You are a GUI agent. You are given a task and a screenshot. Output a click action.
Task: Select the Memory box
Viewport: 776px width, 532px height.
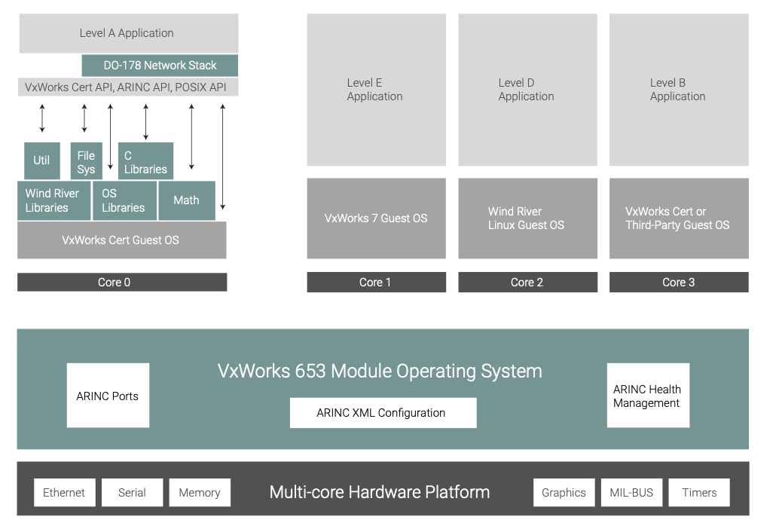[x=200, y=492]
